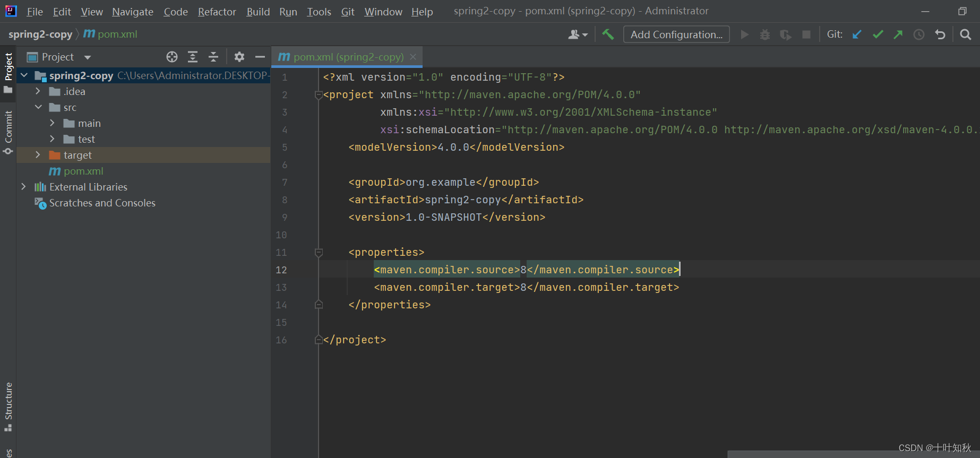Toggle the Commit side tool window

8,132
